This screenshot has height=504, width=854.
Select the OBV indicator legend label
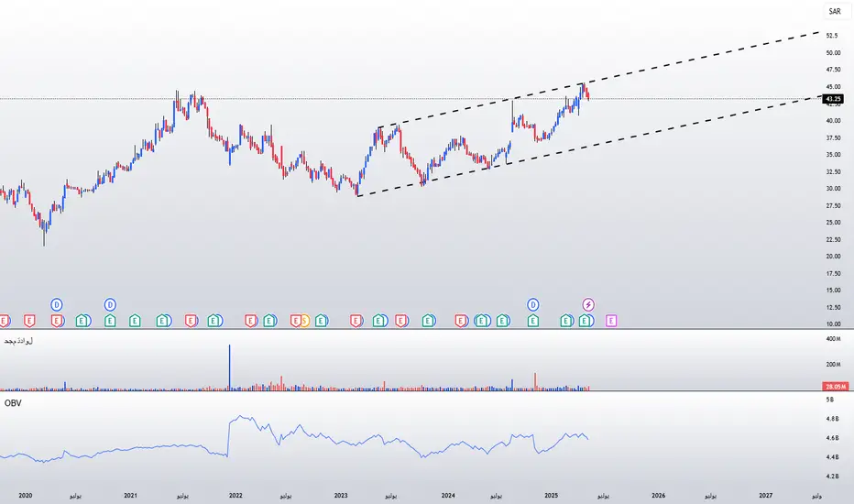click(13, 403)
